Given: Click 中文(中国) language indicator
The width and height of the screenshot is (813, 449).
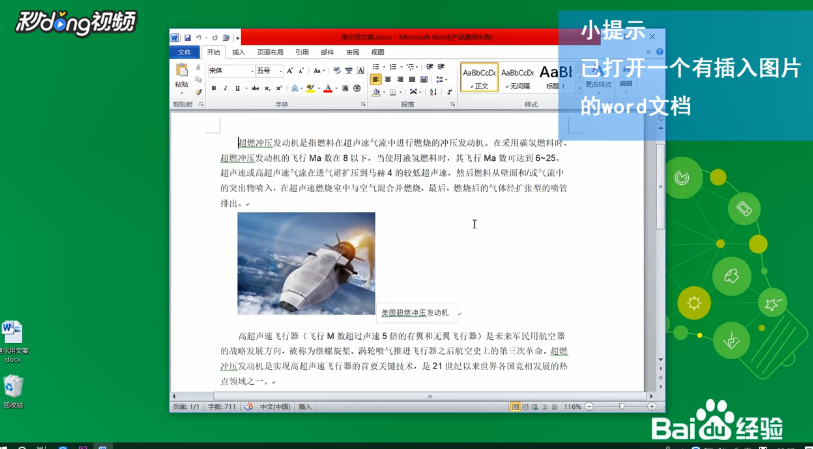Looking at the screenshot, I should tap(275, 407).
